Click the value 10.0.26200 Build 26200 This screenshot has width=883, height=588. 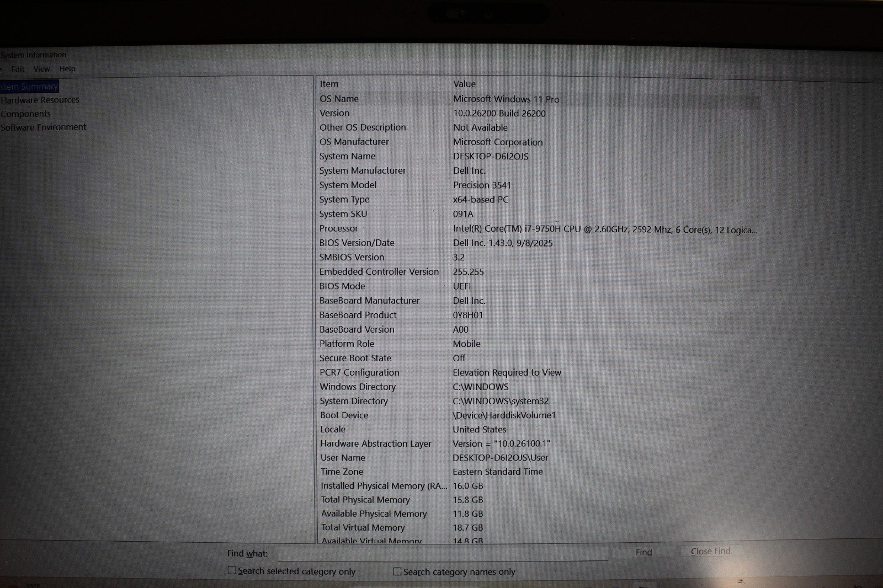click(499, 113)
